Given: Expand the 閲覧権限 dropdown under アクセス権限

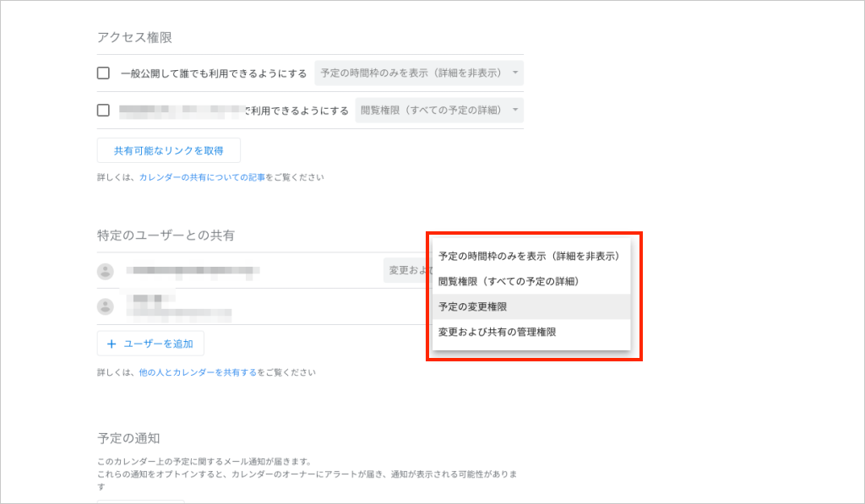Looking at the screenshot, I should (438, 111).
